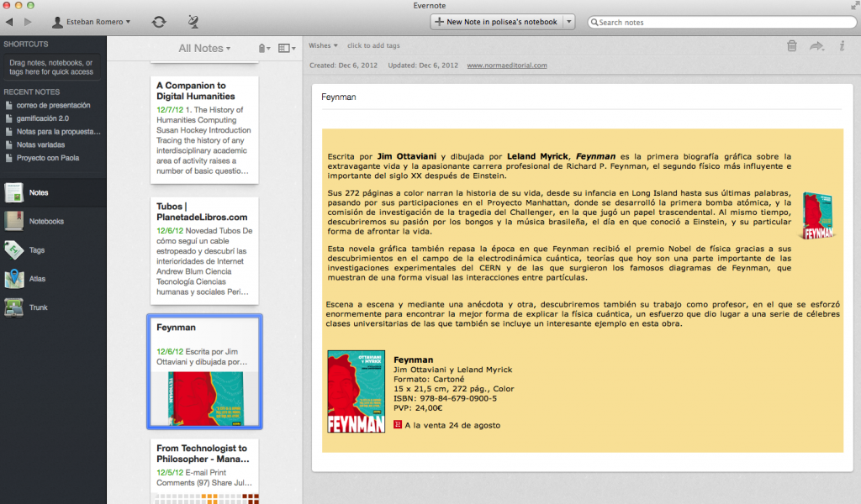This screenshot has width=861, height=504.
Task: Delete the note with trash icon
Action: (792, 46)
